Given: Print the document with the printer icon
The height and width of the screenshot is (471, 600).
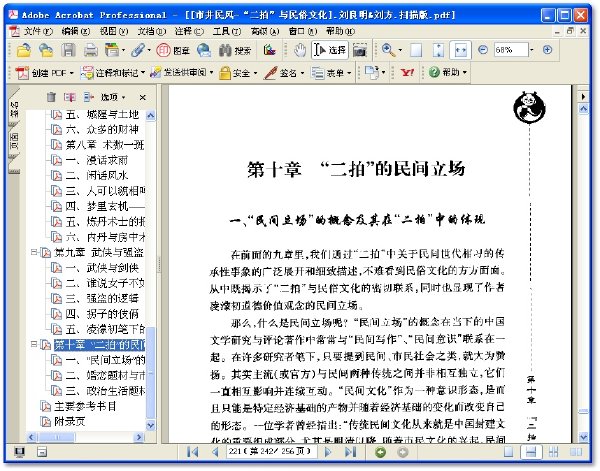Looking at the screenshot, I should [91, 50].
